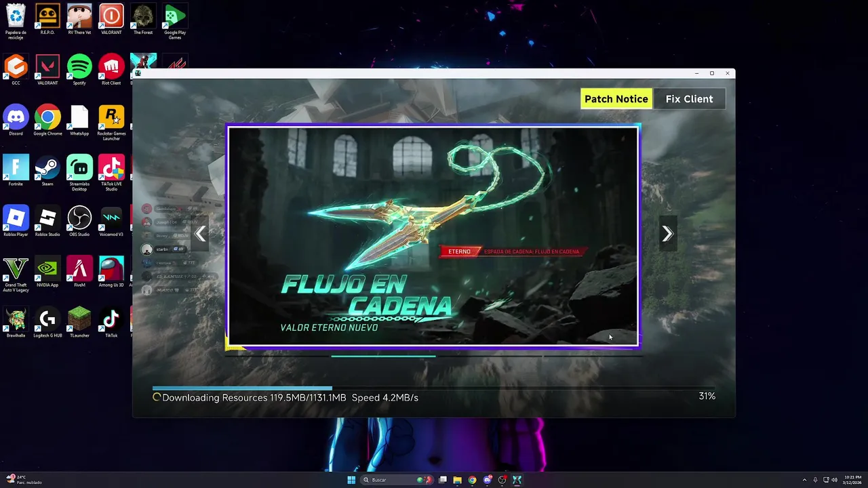Open The Forest desktop shortcut
868x488 pixels.
(x=143, y=19)
